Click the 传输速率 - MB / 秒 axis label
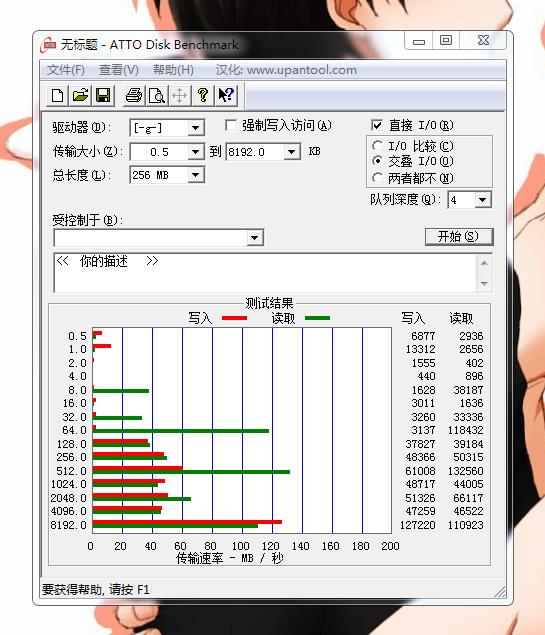 230,558
